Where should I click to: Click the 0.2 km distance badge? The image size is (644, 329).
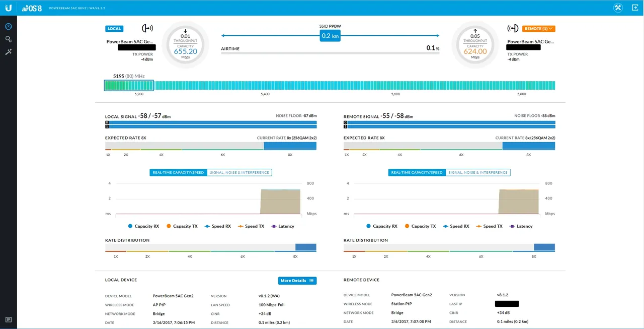coord(330,36)
